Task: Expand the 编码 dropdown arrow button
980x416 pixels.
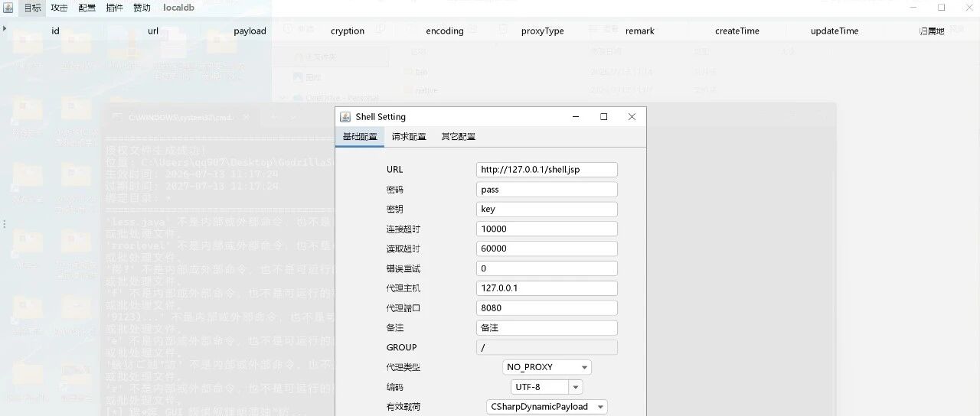Action: coord(576,388)
